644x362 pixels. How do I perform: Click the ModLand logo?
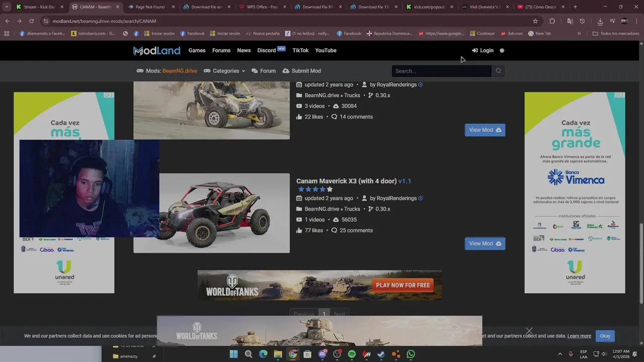click(156, 50)
